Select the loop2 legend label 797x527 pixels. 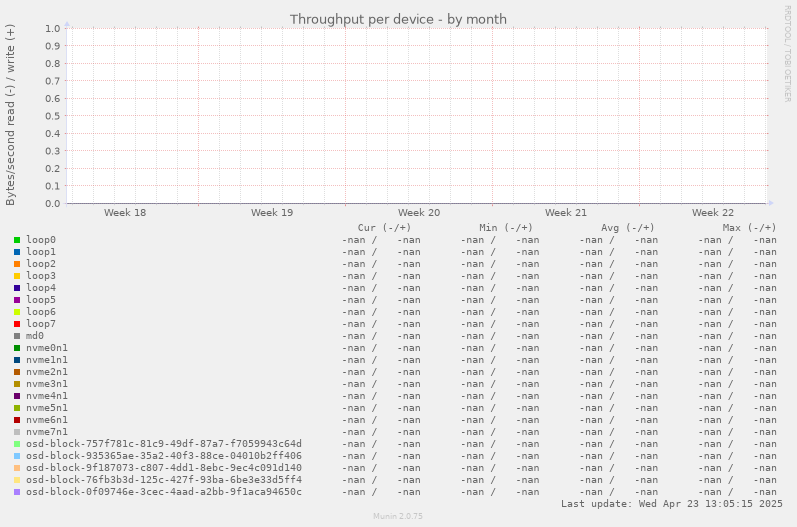point(41,264)
